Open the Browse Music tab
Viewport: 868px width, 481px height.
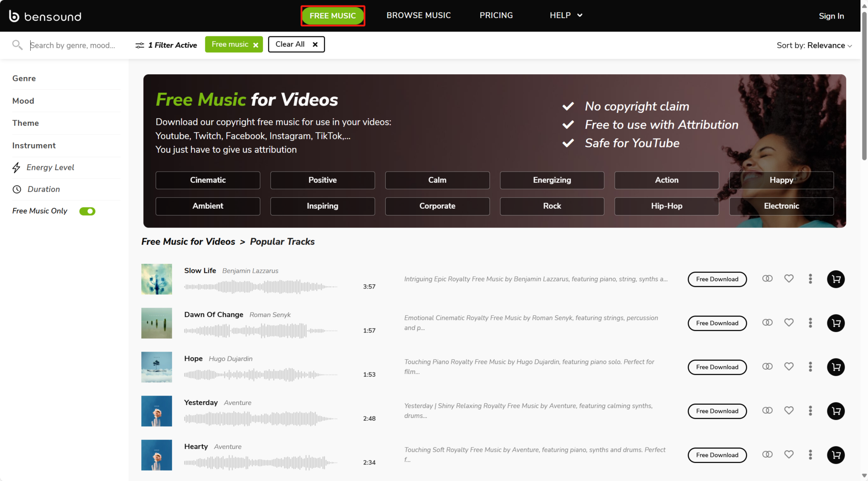point(418,15)
